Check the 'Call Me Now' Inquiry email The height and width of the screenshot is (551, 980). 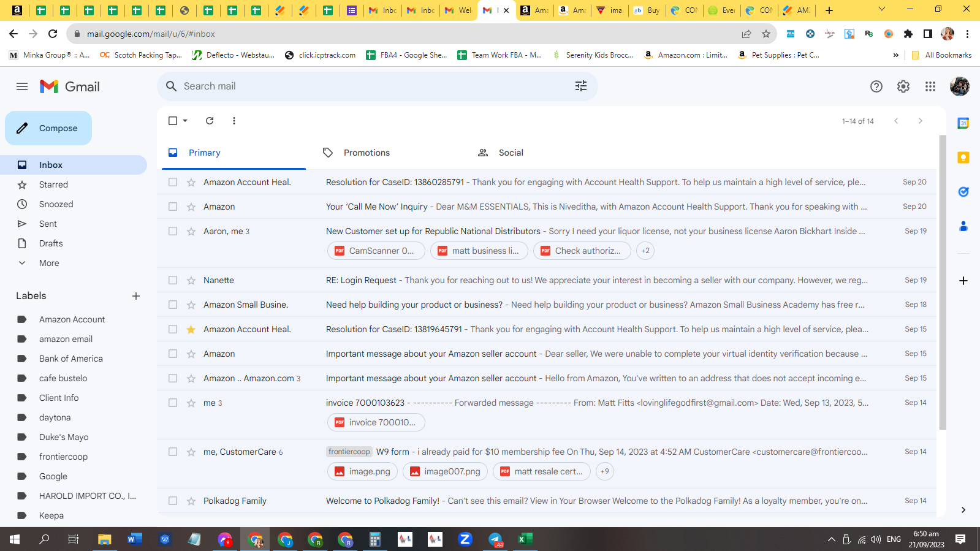(173, 207)
